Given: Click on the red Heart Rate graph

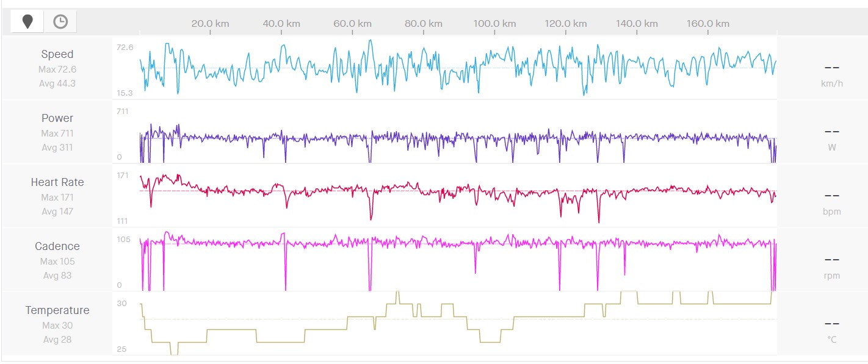Looking at the screenshot, I should point(458,193).
